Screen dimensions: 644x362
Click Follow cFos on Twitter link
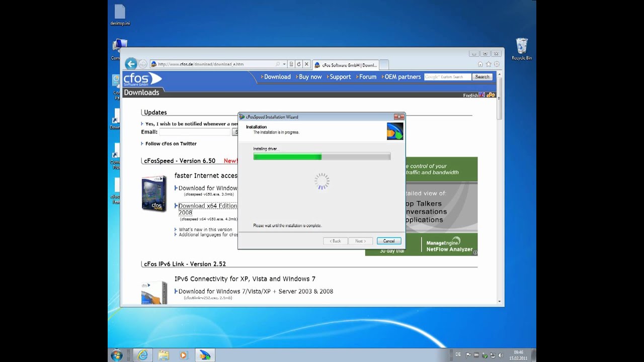click(x=171, y=144)
